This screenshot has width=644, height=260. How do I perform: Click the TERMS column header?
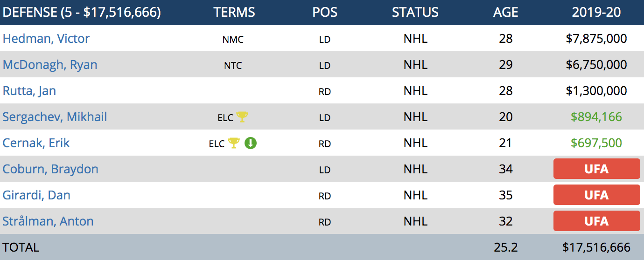click(234, 12)
